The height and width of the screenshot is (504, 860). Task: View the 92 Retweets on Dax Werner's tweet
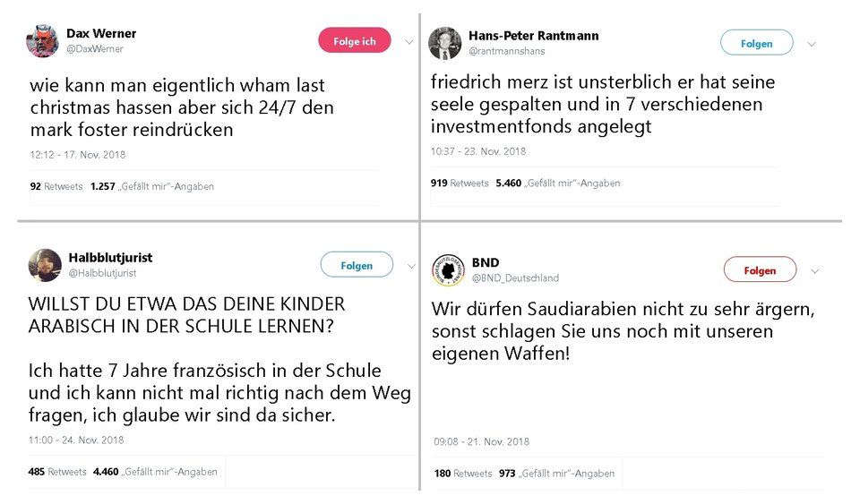click(x=56, y=186)
